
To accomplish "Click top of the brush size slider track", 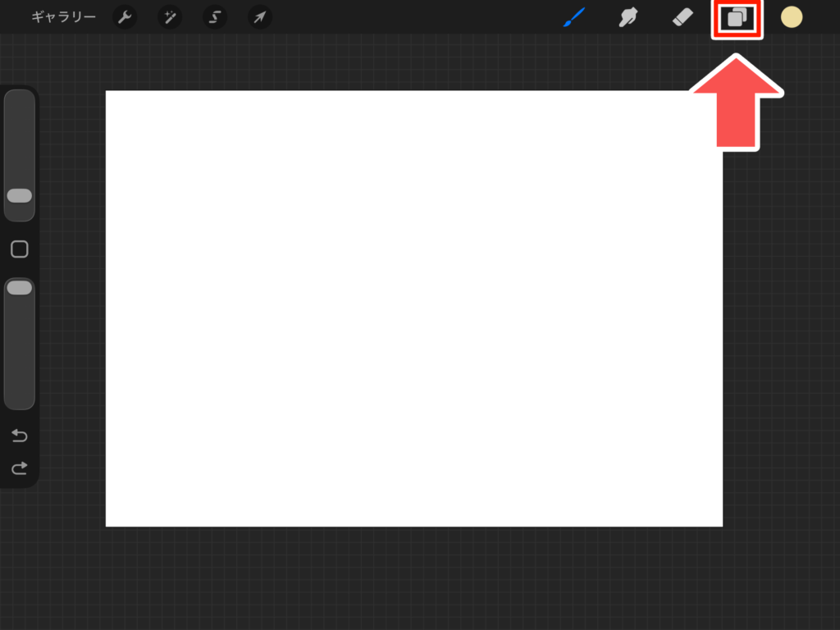I will 20,103.
